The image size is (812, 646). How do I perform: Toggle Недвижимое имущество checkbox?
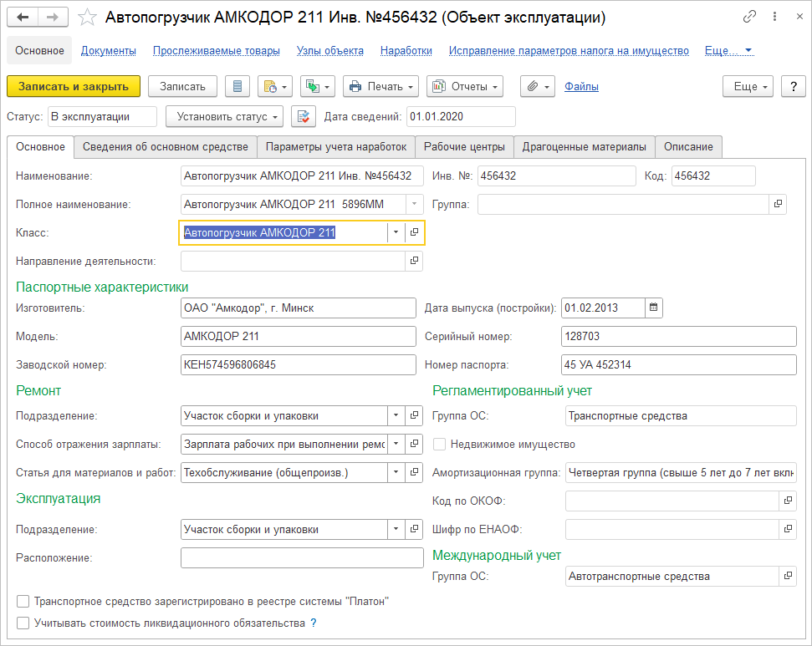(x=439, y=444)
